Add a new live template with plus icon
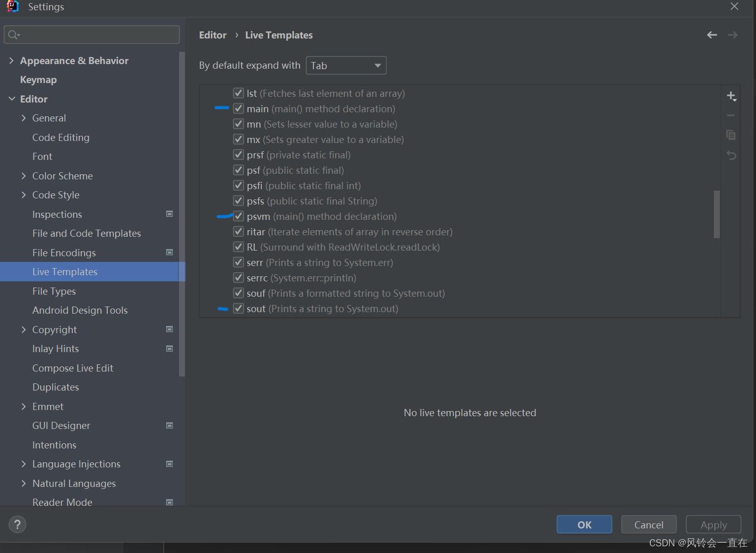Image resolution: width=756 pixels, height=553 pixels. [x=731, y=96]
